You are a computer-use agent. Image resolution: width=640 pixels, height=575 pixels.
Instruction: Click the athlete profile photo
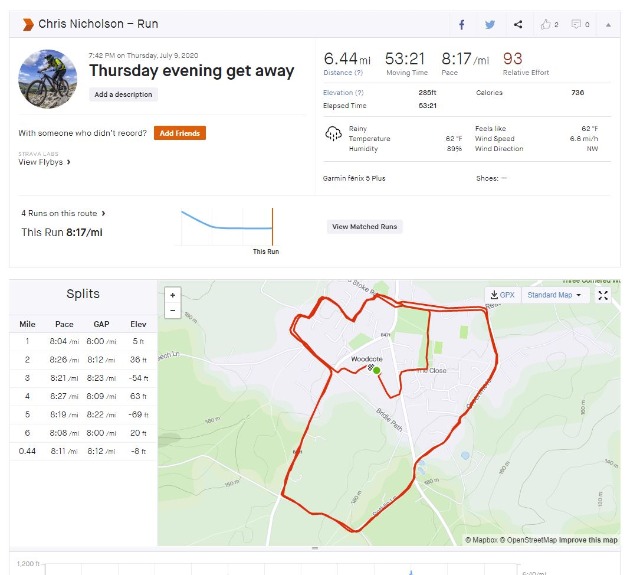click(x=48, y=79)
